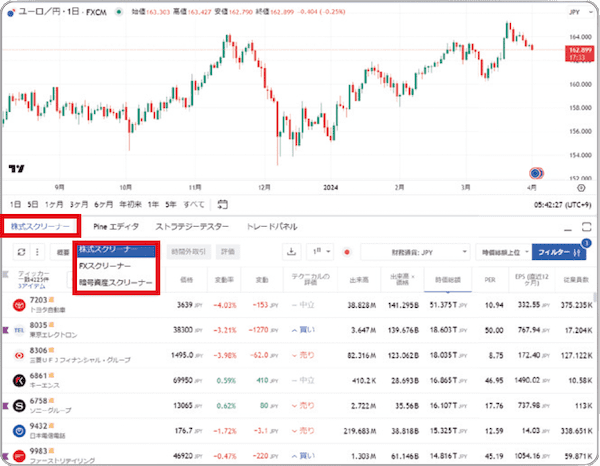600x466 pixels.
Task: Click the go-to-date calendar icon
Action: [x=222, y=204]
